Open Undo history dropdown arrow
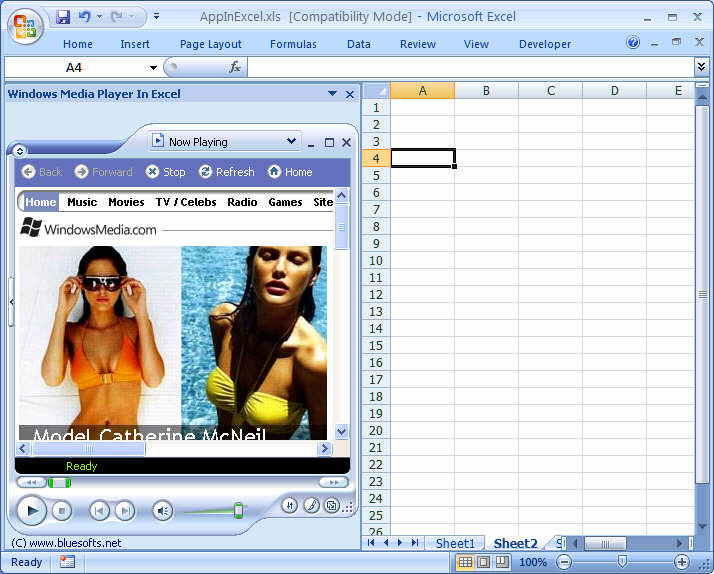The height and width of the screenshot is (574, 714). 99,17
